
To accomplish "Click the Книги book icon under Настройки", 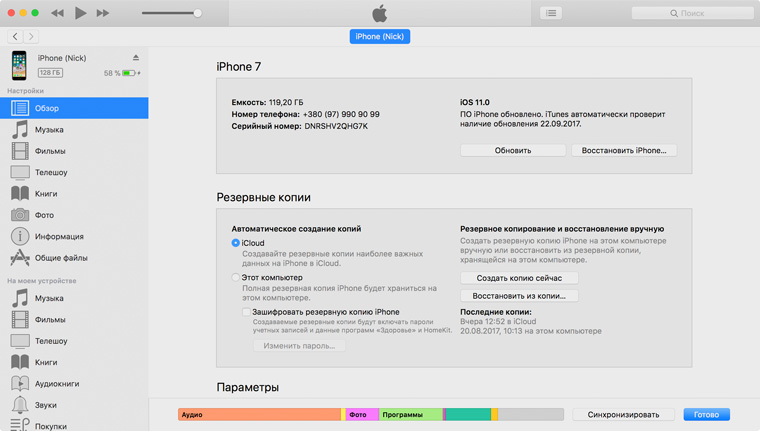I will 20,193.
